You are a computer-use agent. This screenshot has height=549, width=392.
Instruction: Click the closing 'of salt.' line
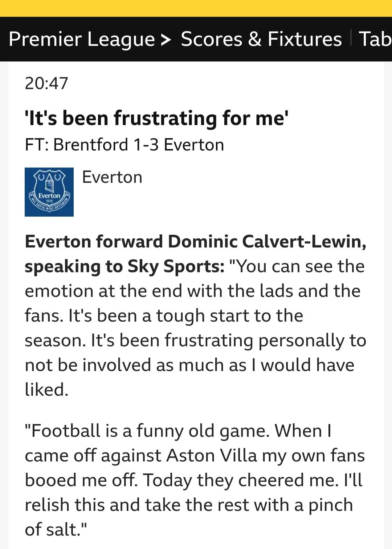pos(56,530)
